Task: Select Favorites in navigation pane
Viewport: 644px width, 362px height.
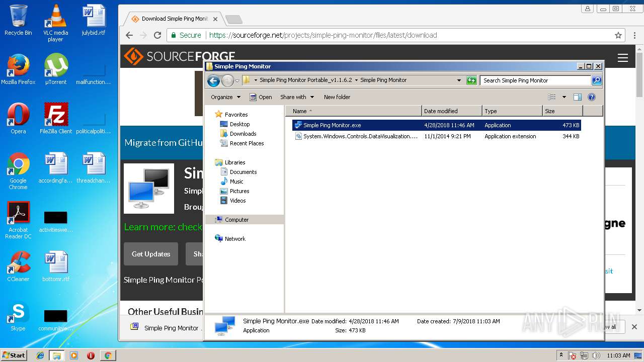Action: click(236, 115)
